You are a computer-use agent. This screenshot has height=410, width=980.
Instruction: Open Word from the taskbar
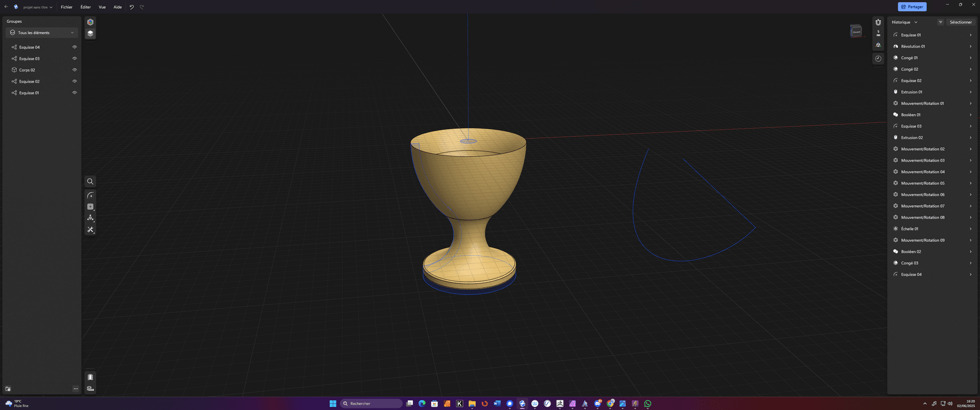tap(497, 403)
